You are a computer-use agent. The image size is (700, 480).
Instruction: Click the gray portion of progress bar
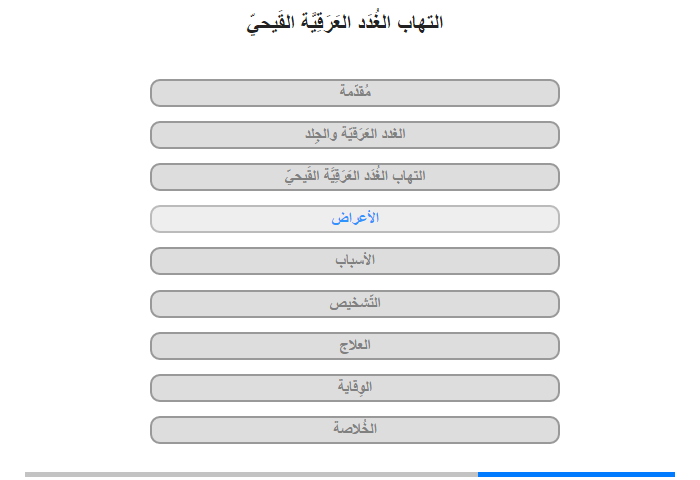251,474
